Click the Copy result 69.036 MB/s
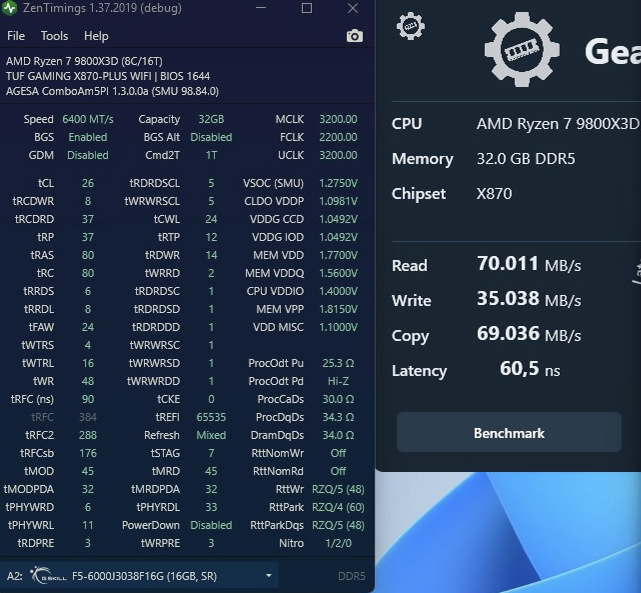The image size is (641, 593). pos(529,334)
